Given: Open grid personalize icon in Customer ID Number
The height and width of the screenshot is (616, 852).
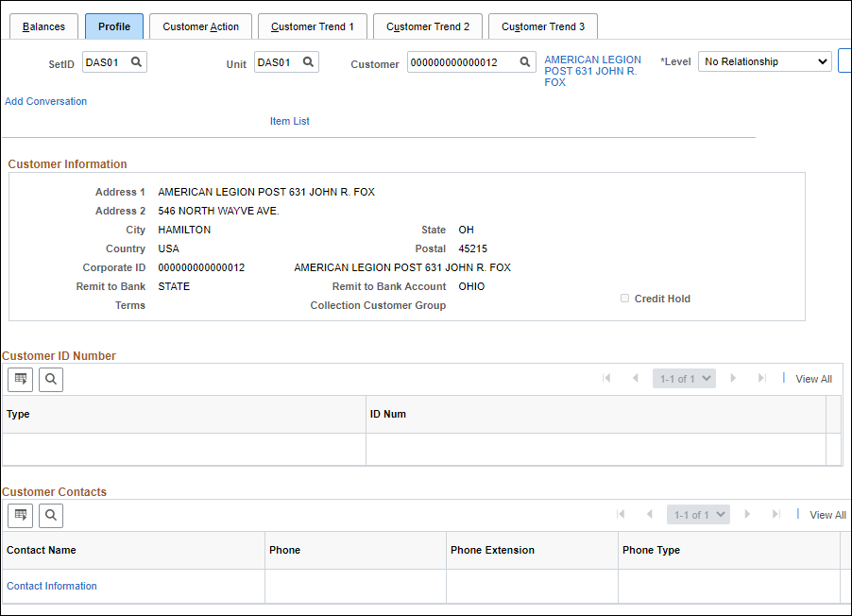Looking at the screenshot, I should point(21,379).
